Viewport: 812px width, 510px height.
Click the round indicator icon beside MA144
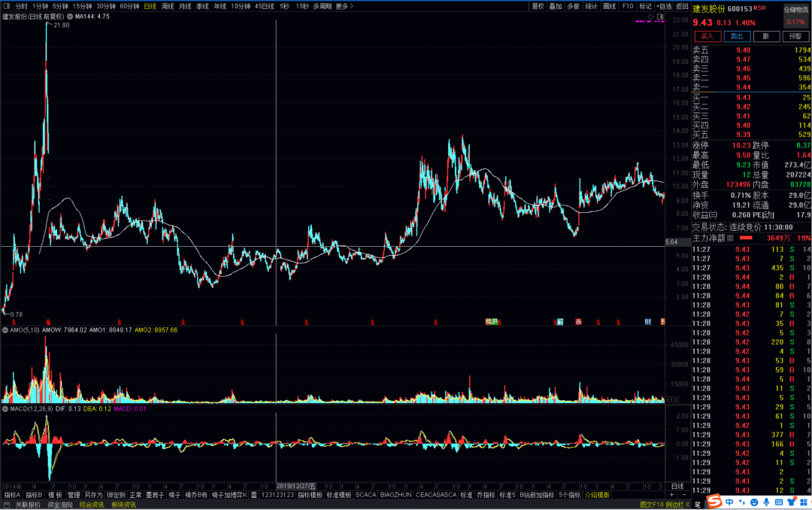pos(70,16)
